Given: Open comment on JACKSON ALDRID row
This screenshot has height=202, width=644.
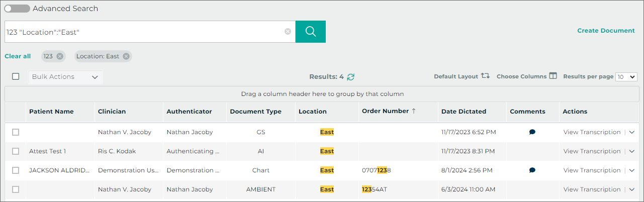Looking at the screenshot, I should 532,170.
